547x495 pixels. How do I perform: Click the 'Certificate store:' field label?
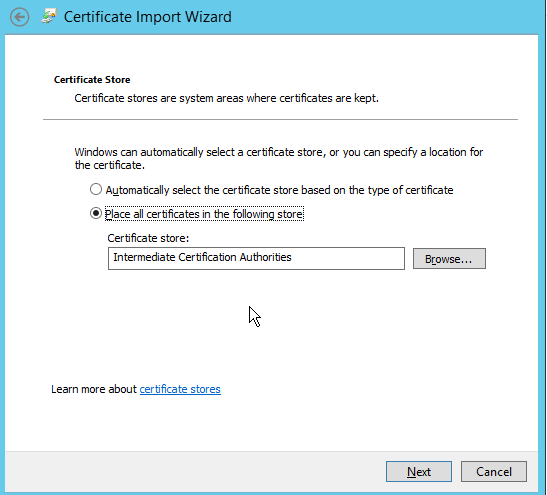click(148, 238)
